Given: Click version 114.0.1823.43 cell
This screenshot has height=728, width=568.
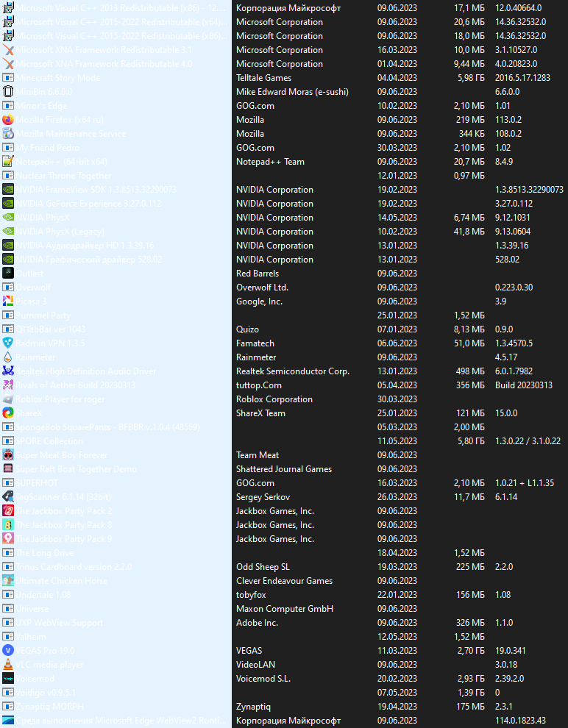Looking at the screenshot, I should coord(520,721).
